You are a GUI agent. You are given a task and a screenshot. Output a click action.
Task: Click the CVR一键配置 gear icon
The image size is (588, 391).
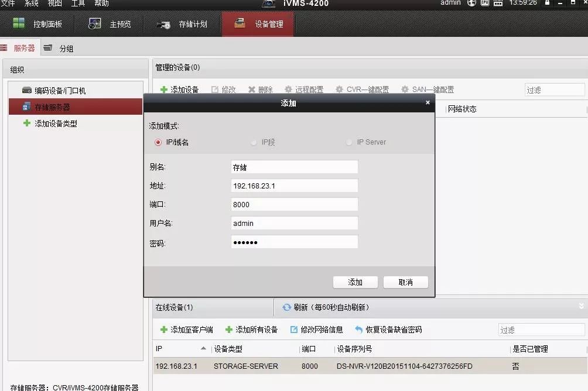(339, 89)
